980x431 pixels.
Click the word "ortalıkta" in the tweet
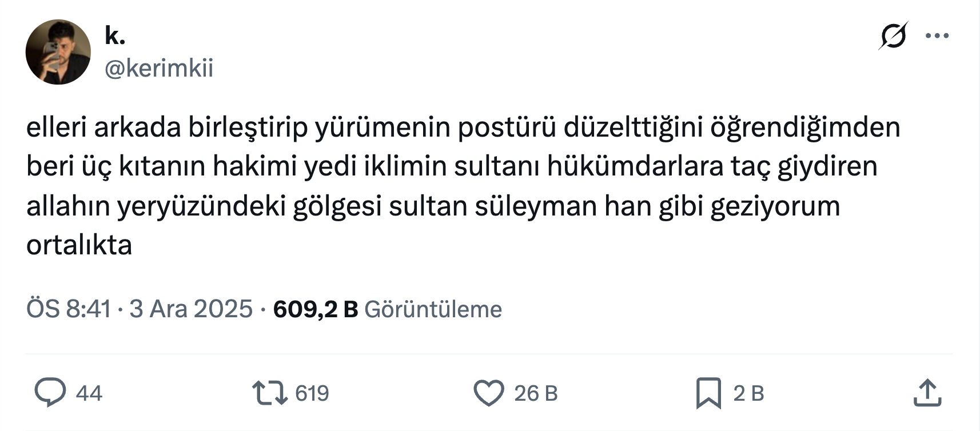coord(79,245)
